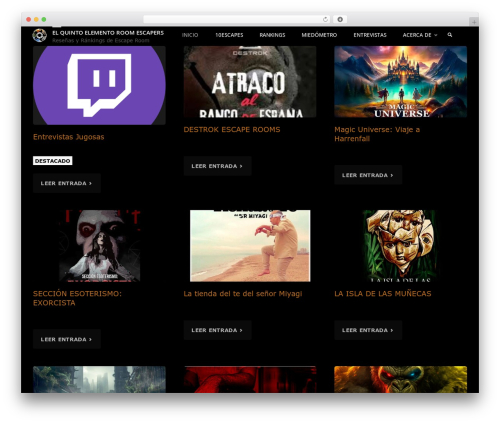Click the Magic Universe castle thumbnail
Viewport: 500px width, 423px height.
[401, 82]
